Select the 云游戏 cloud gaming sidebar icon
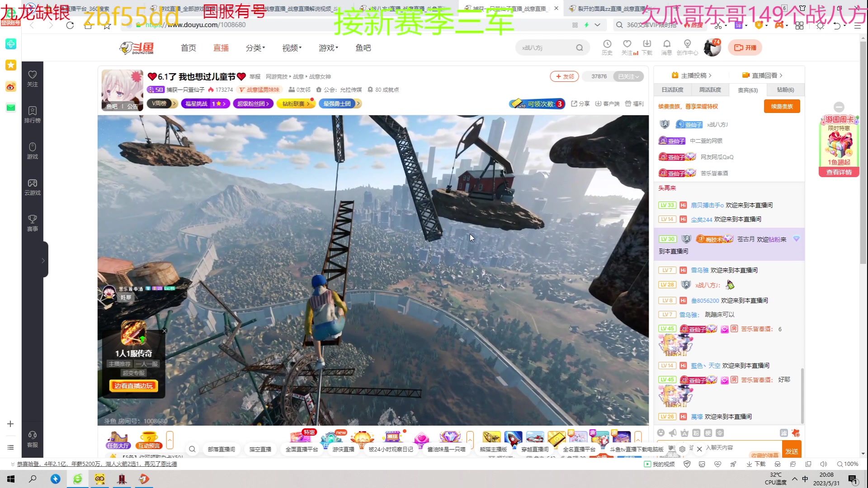Screen dimensions: 868x488 [x=32, y=186]
